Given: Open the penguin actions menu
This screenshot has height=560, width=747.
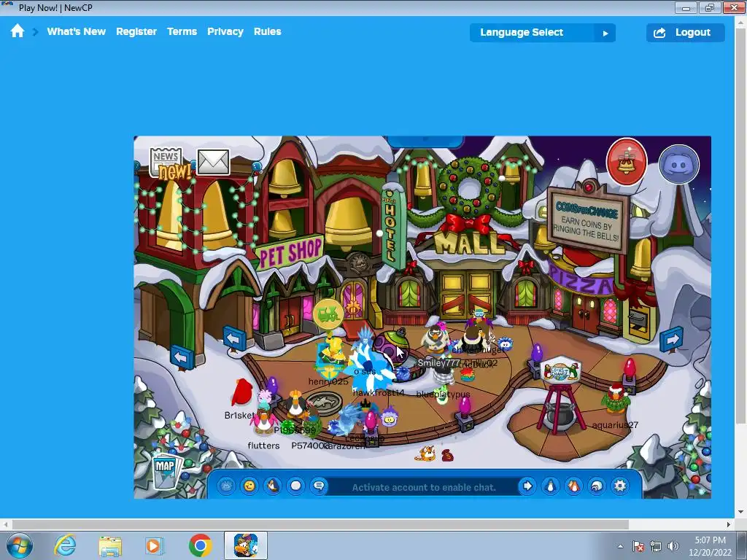Looking at the screenshot, I should click(x=273, y=486).
